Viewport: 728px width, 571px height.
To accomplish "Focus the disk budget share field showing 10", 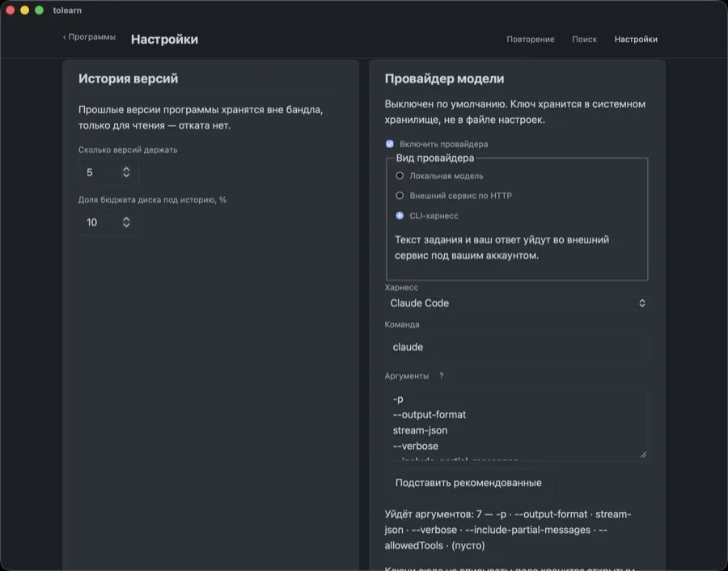I will (x=108, y=222).
